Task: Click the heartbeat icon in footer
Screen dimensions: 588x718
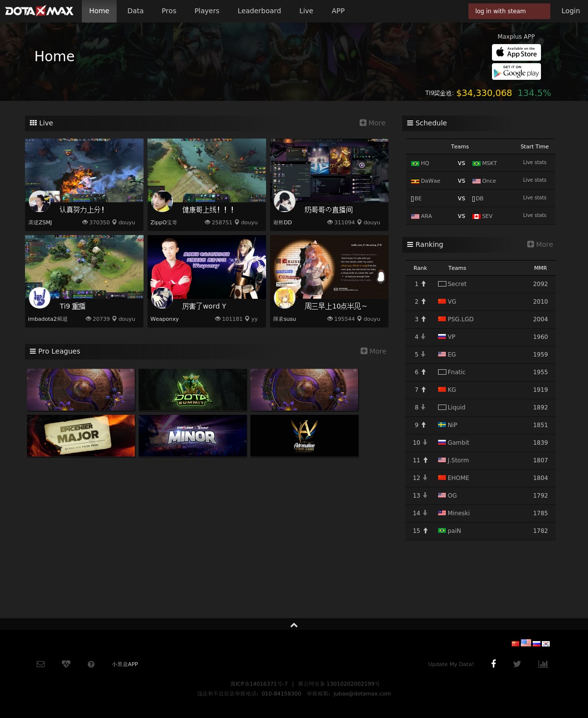Action: (x=66, y=664)
